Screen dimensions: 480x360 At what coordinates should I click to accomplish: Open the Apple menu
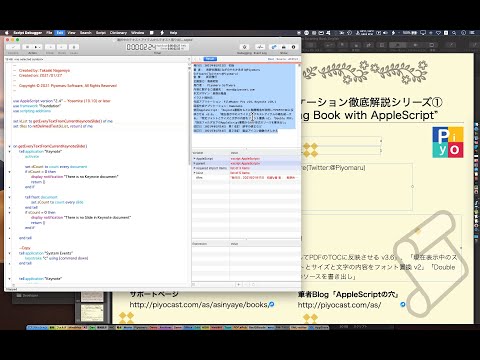[x=7, y=33]
